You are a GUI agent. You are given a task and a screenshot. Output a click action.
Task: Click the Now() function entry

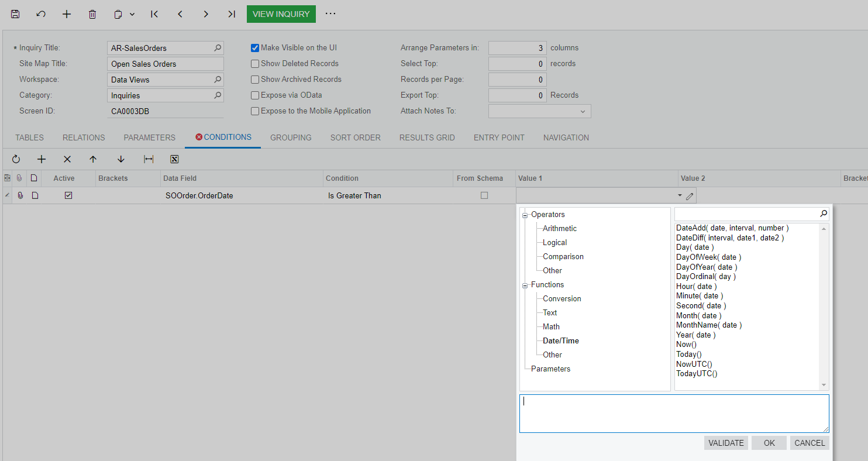point(686,345)
